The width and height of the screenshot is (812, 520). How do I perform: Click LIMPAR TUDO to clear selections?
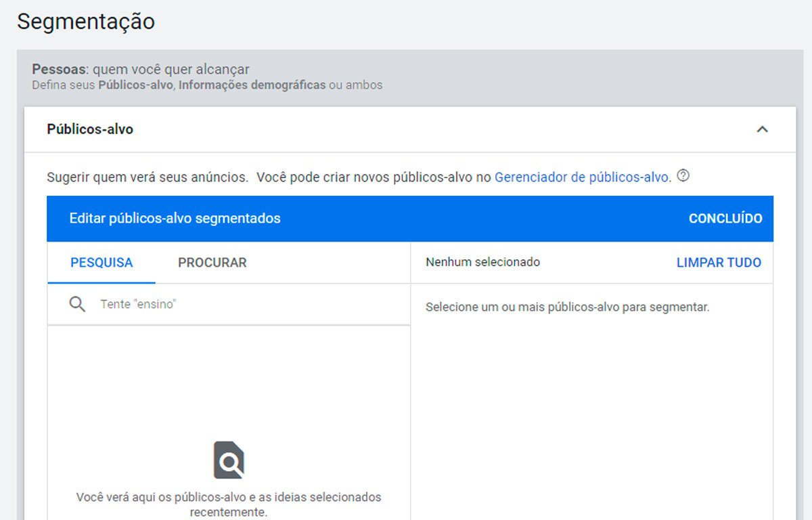[719, 263]
